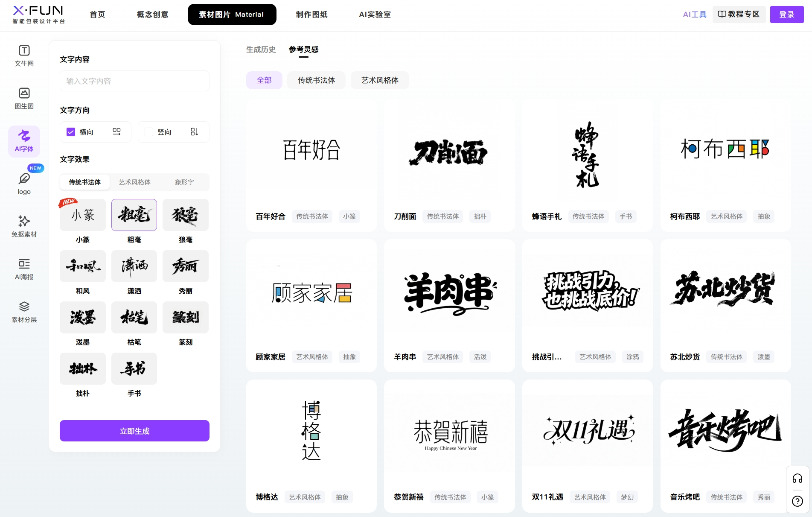Open the AI字体 tool
Image resolution: width=812 pixels, height=517 pixels.
click(24, 141)
